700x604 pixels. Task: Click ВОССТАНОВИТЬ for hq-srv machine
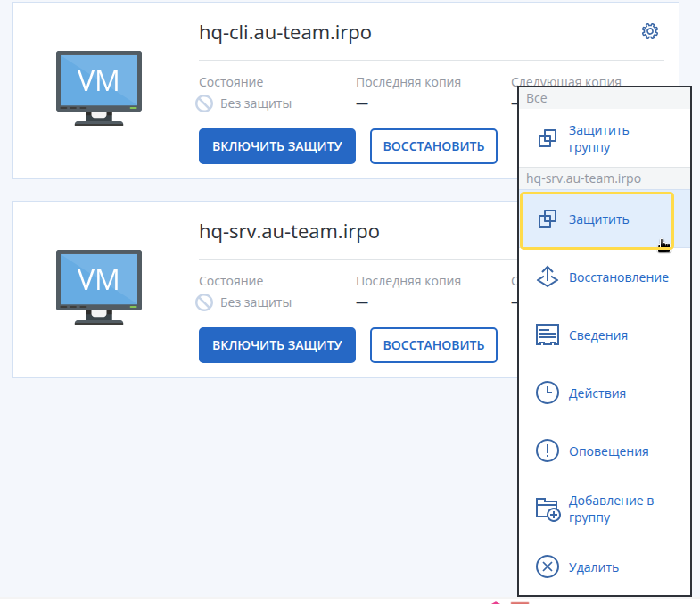[x=433, y=345]
